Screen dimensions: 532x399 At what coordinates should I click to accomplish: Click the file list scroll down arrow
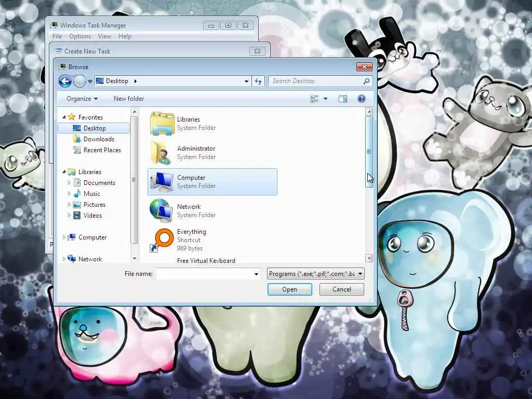369,258
